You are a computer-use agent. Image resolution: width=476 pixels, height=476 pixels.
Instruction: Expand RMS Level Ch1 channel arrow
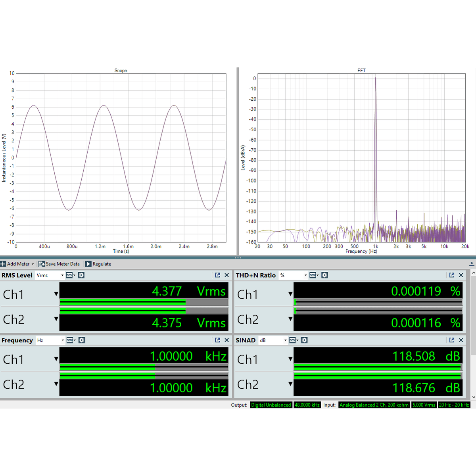pyautogui.click(x=56, y=294)
